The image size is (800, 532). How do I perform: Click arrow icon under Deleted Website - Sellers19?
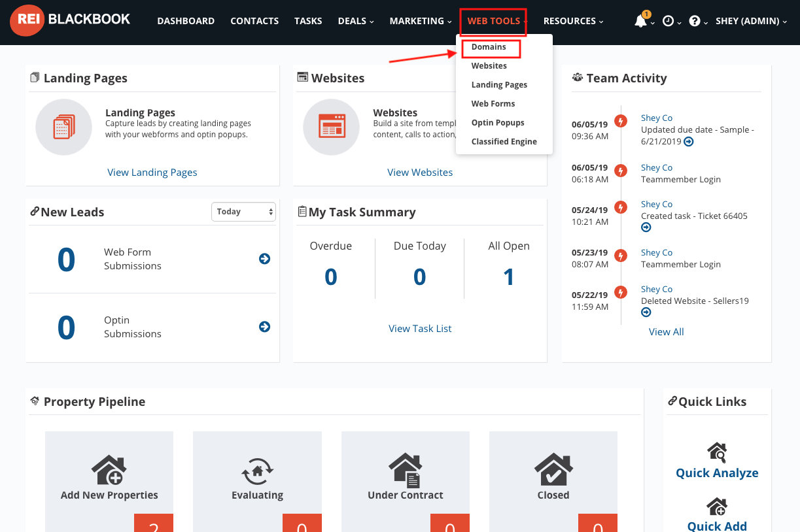[646, 312]
